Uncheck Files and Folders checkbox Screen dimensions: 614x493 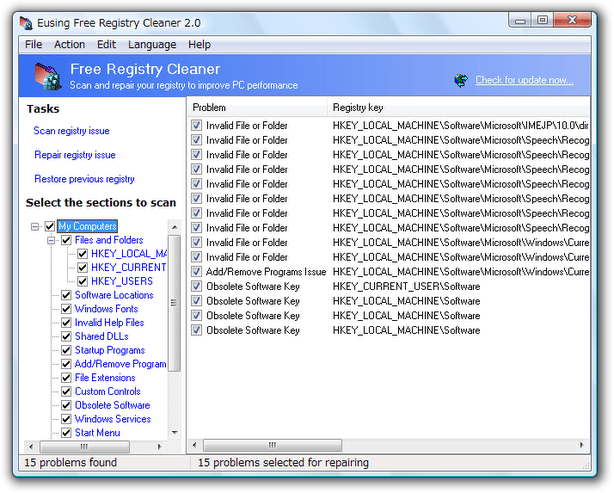(x=66, y=240)
